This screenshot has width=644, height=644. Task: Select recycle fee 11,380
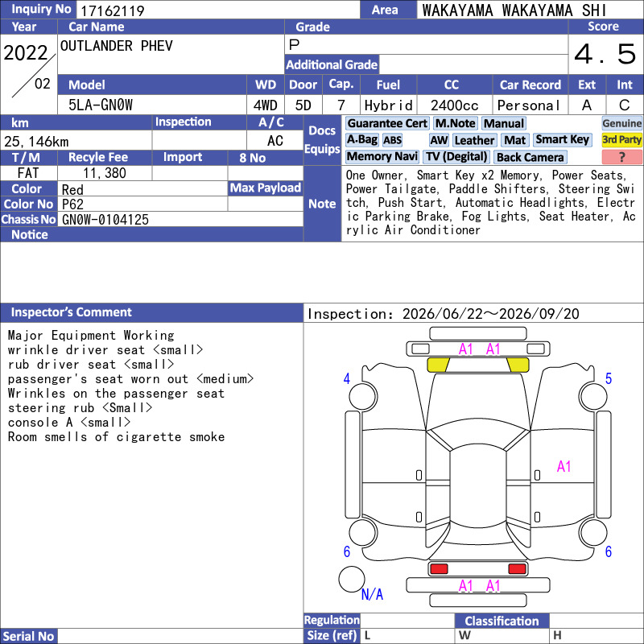point(105,173)
